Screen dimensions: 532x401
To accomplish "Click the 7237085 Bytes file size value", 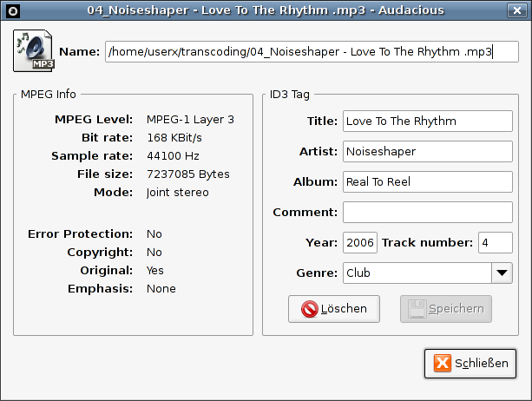I will point(188,174).
